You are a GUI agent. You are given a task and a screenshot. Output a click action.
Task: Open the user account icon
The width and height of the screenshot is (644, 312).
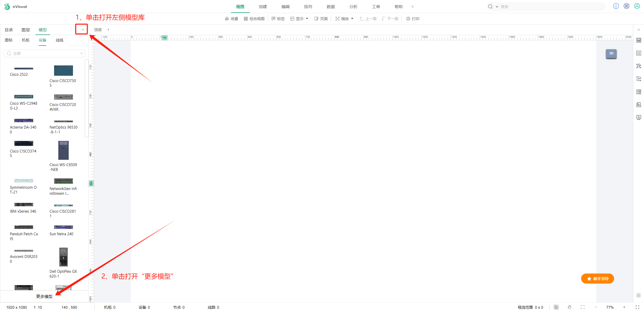[637, 6]
